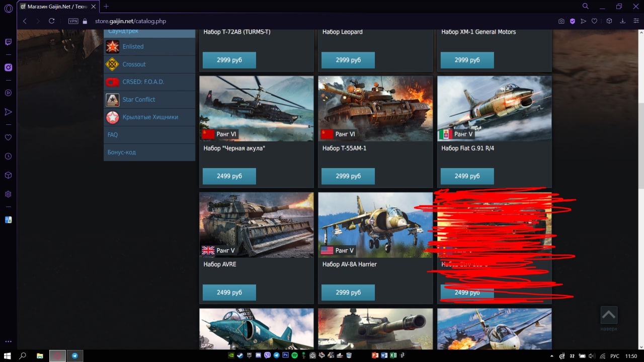Screen dimensions: 644x362
Task: Open PowerPoint from the taskbar
Action: [374, 355]
